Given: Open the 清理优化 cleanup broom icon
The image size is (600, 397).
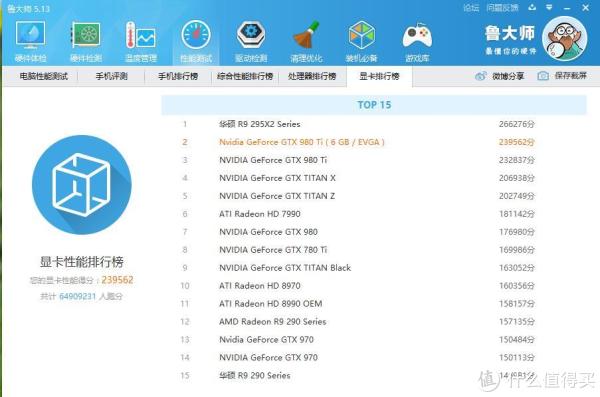Looking at the screenshot, I should pyautogui.click(x=306, y=41).
